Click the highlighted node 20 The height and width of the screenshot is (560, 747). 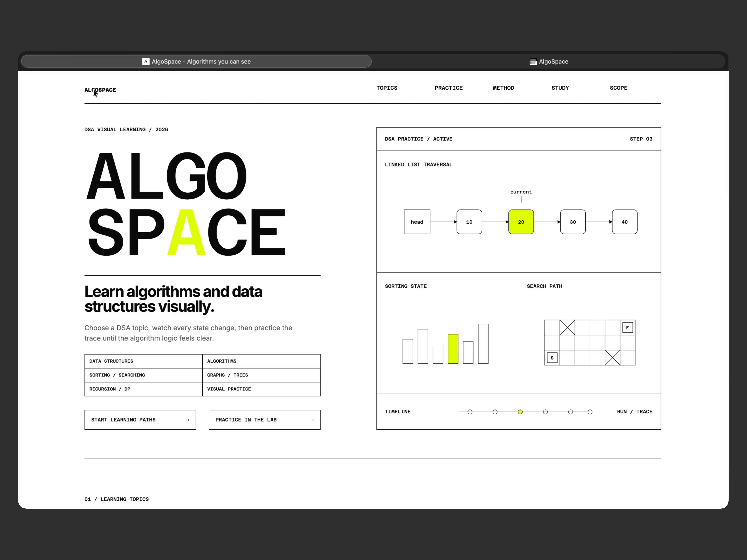click(521, 222)
